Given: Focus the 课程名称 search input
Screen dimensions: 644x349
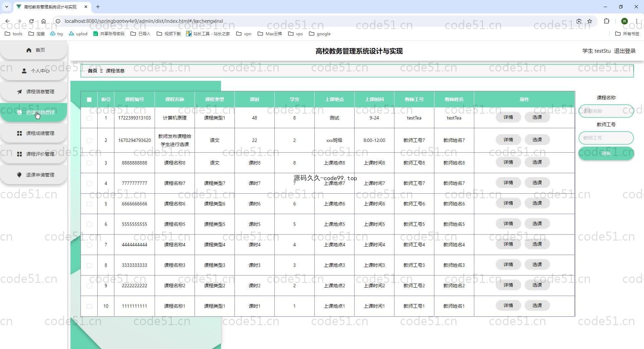Looking at the screenshot, I should coord(606,111).
